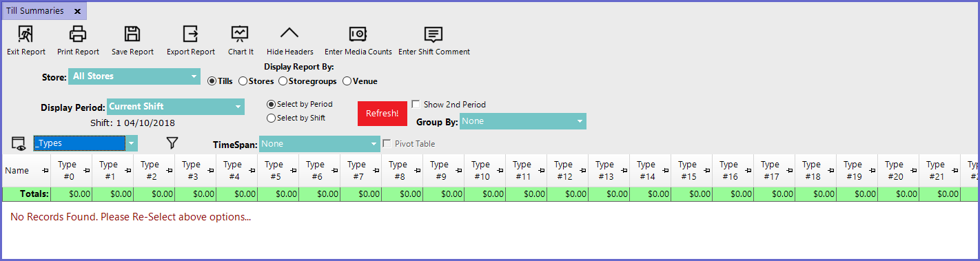Close the Till Summaries tab

click(x=77, y=11)
